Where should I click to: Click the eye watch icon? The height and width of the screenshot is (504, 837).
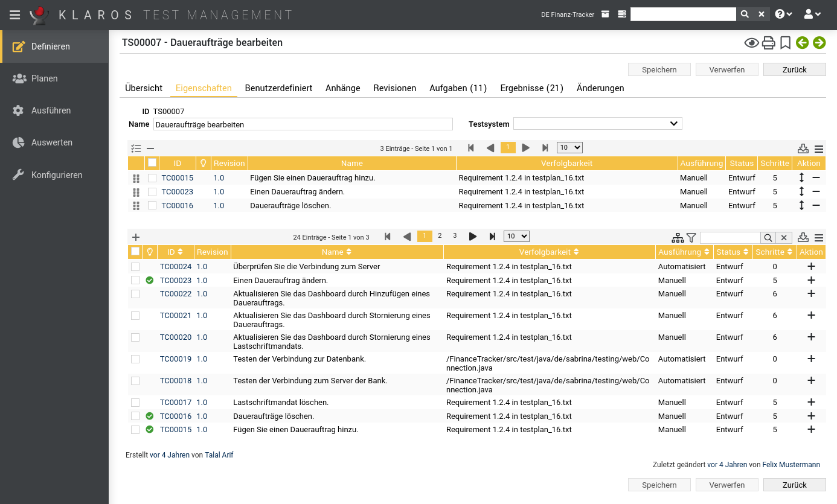pos(751,43)
